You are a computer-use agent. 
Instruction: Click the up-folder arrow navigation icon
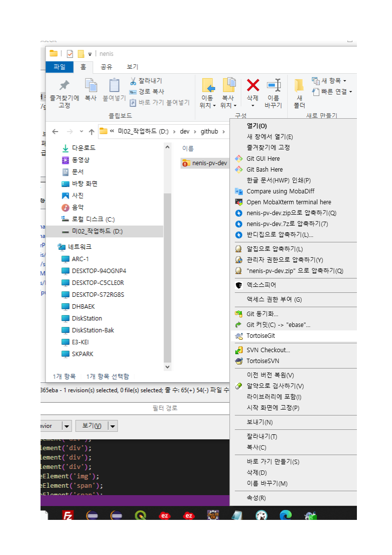pyautogui.click(x=91, y=132)
